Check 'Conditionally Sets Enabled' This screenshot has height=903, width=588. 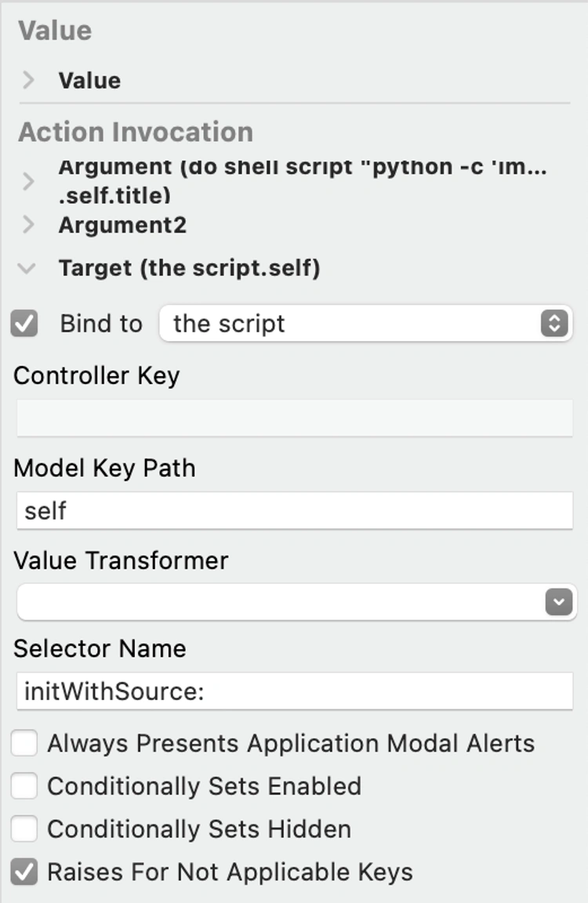24,786
